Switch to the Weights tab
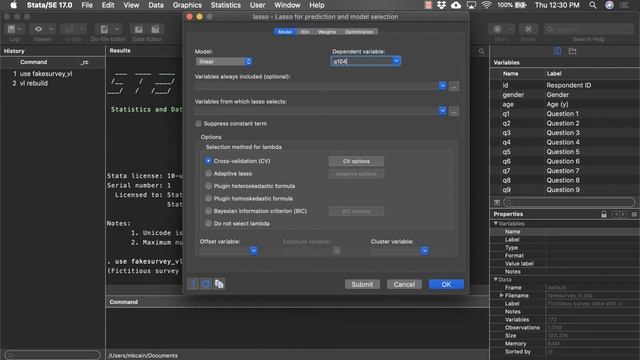The width and height of the screenshot is (640, 360). (327, 32)
